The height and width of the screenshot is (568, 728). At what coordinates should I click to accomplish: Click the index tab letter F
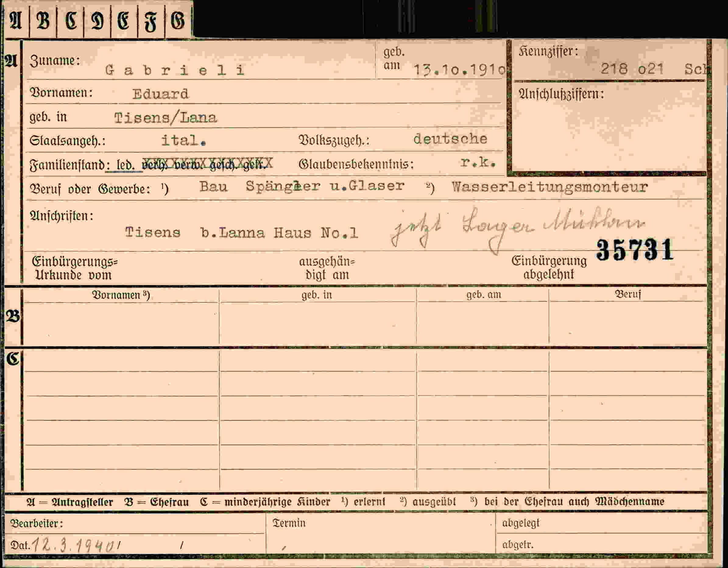tap(151, 21)
